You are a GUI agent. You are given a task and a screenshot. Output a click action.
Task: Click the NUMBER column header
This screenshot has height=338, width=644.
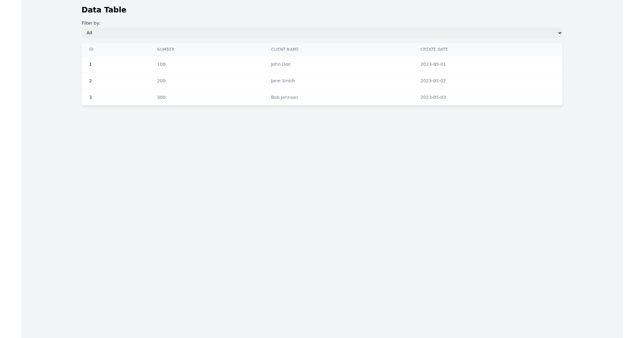(165, 49)
